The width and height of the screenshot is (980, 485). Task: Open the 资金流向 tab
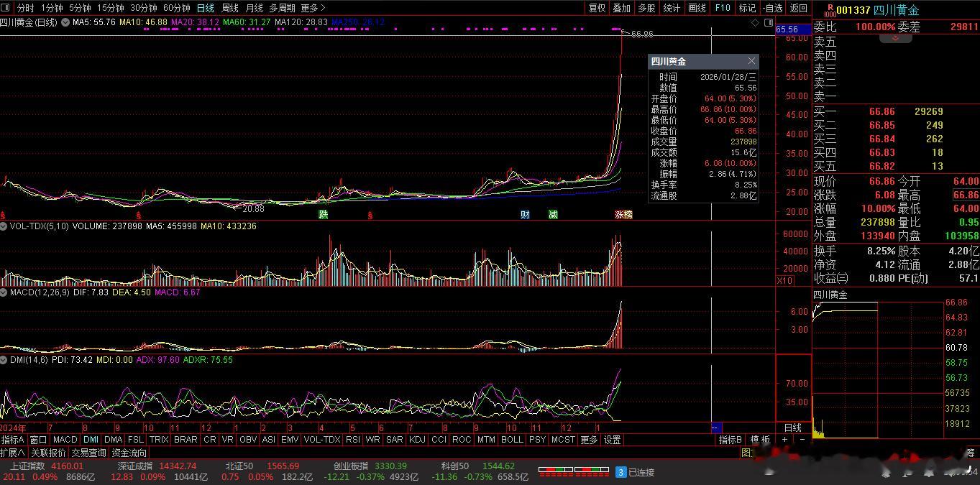[x=129, y=453]
